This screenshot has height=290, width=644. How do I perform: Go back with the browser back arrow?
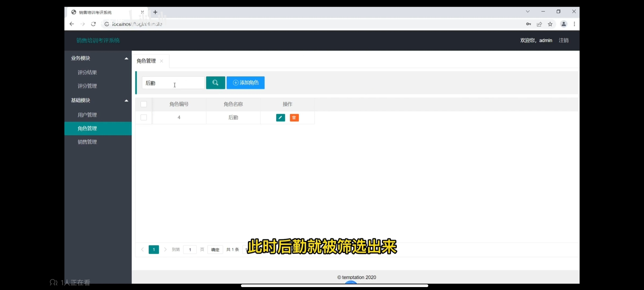coord(72,24)
